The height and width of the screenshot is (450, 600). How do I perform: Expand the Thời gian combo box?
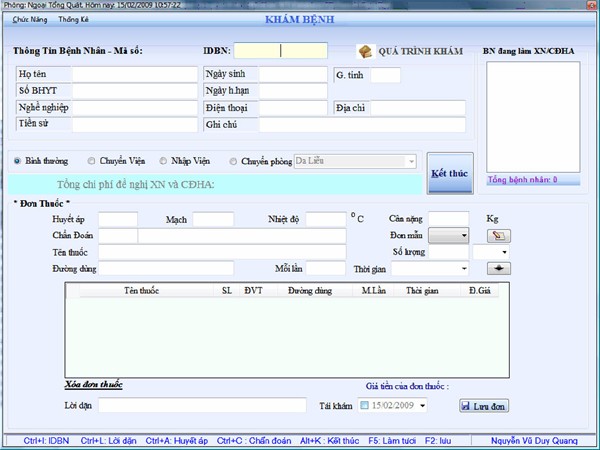click(463, 268)
